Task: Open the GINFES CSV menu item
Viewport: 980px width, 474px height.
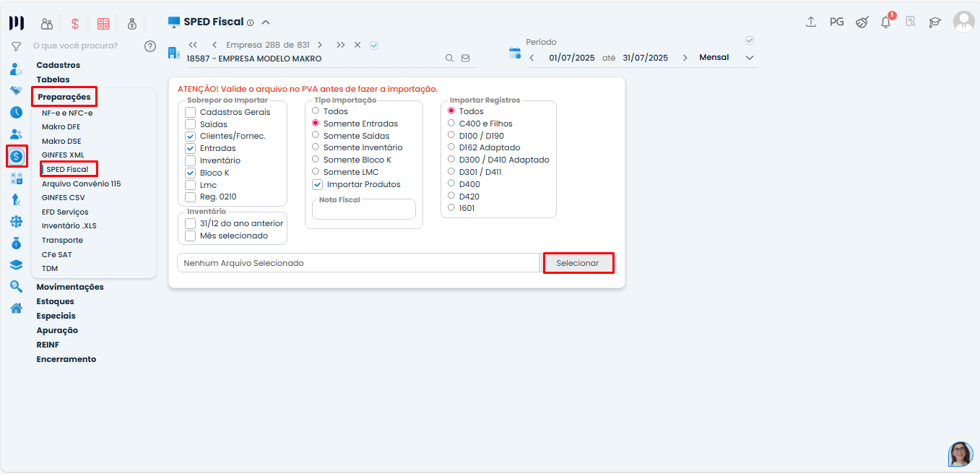Action: click(x=63, y=197)
